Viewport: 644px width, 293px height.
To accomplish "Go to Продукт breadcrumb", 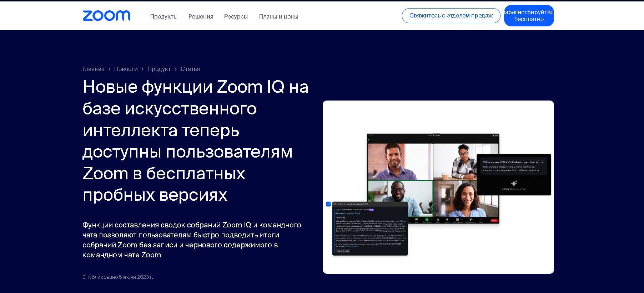I will 159,69.
